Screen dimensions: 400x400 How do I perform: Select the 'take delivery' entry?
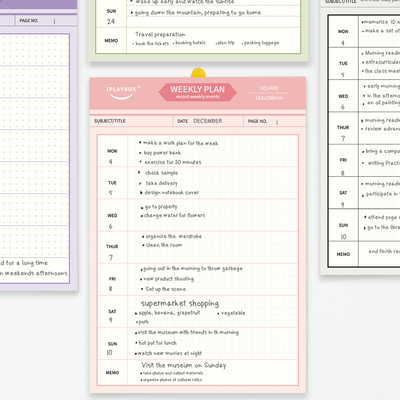pyautogui.click(x=162, y=183)
